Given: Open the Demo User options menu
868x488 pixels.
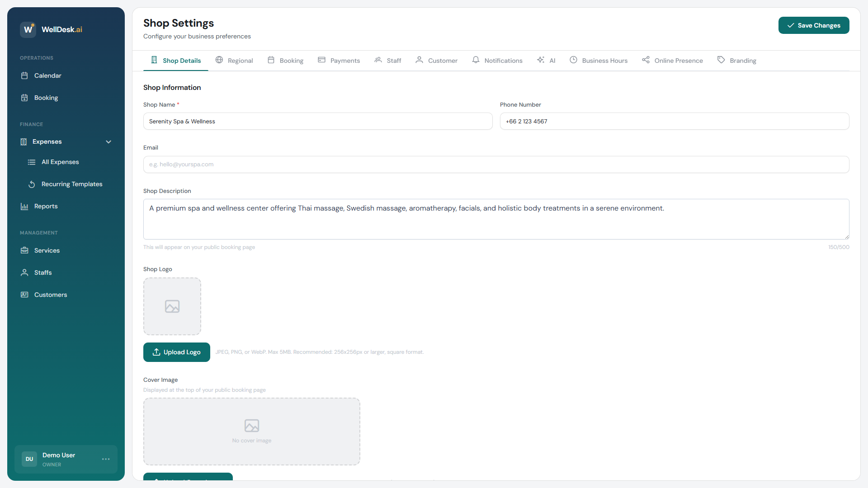Looking at the screenshot, I should (106, 459).
